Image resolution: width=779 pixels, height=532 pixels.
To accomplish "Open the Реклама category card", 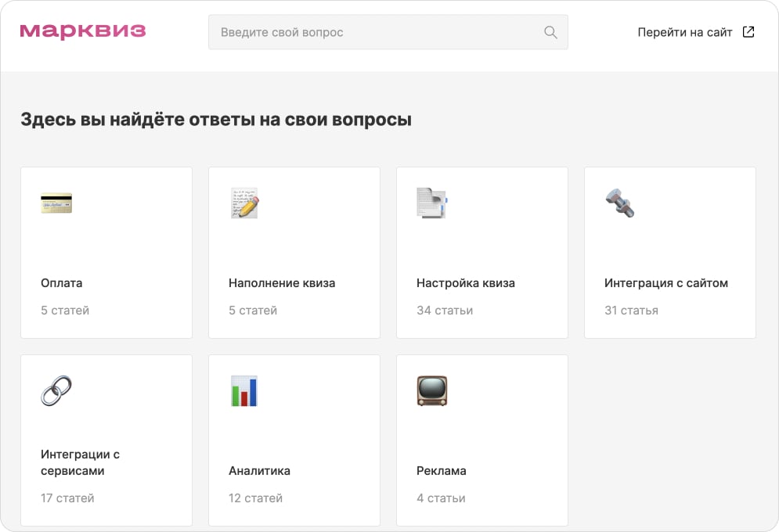I will pyautogui.click(x=481, y=440).
